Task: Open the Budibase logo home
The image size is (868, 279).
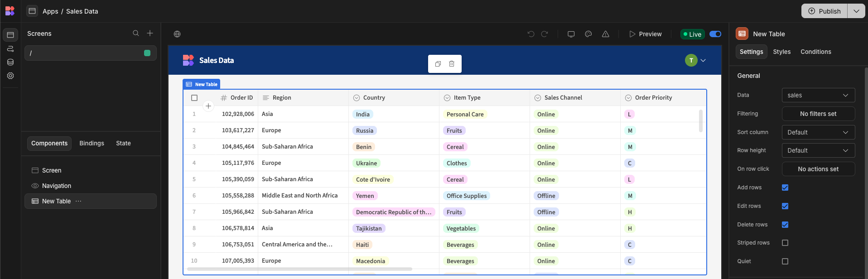Action: [x=10, y=11]
